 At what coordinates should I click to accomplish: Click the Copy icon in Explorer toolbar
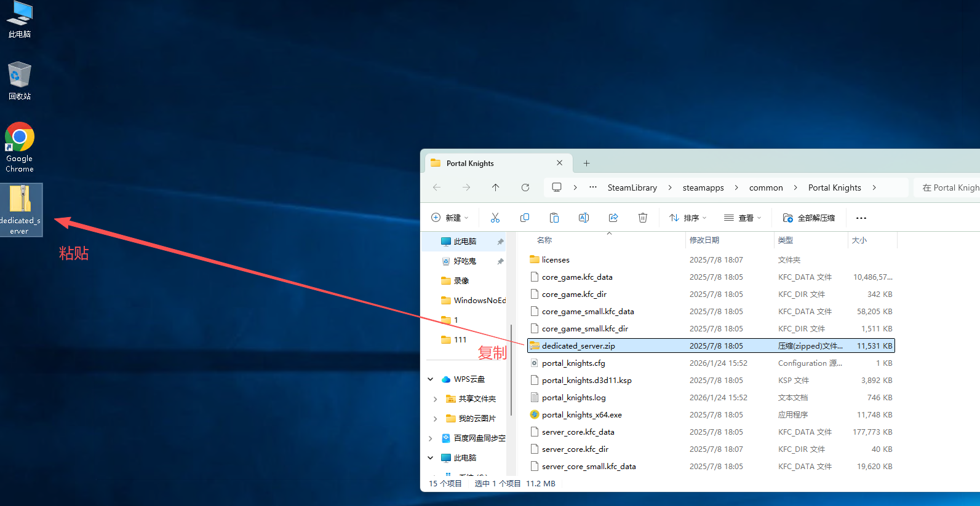[x=524, y=218]
